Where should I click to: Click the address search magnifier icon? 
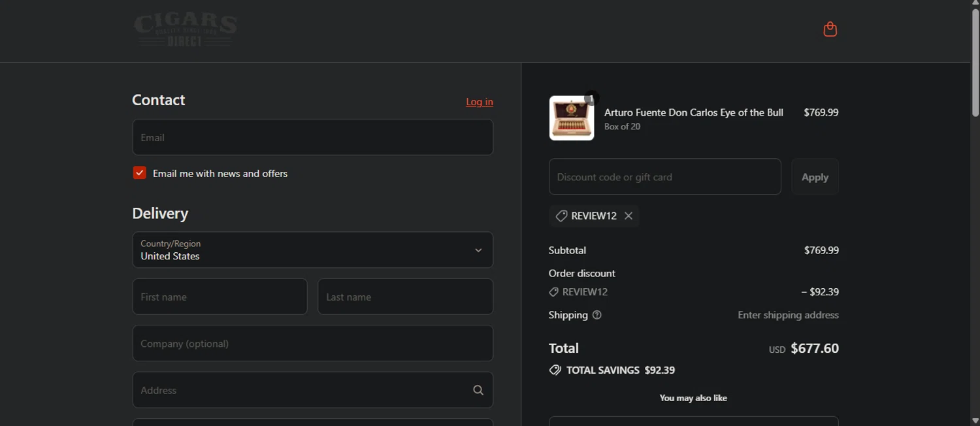(478, 390)
